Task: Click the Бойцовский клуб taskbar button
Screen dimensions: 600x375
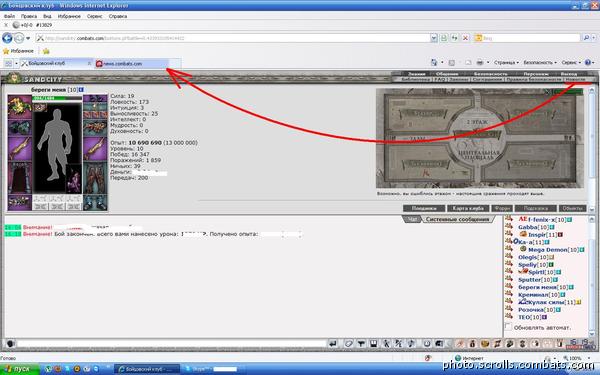Action: (147, 369)
